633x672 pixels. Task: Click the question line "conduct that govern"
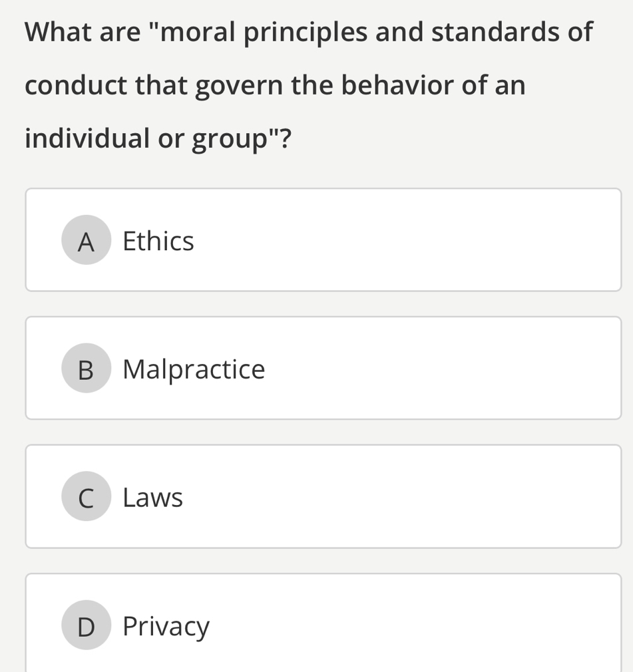(275, 86)
